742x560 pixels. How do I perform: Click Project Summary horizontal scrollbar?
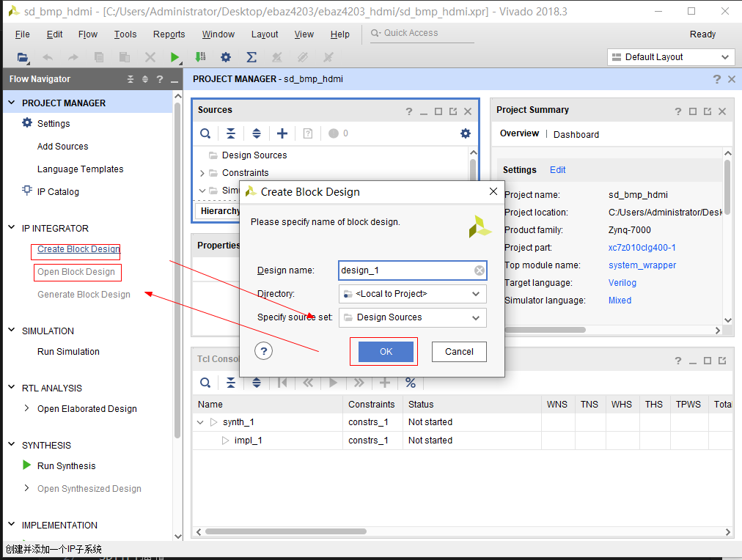(546, 330)
